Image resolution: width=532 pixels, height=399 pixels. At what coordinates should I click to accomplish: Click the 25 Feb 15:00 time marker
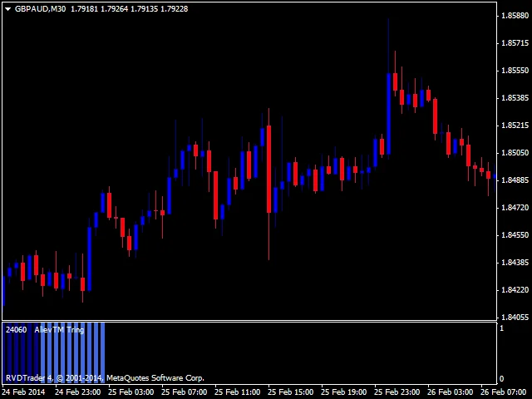click(x=290, y=392)
